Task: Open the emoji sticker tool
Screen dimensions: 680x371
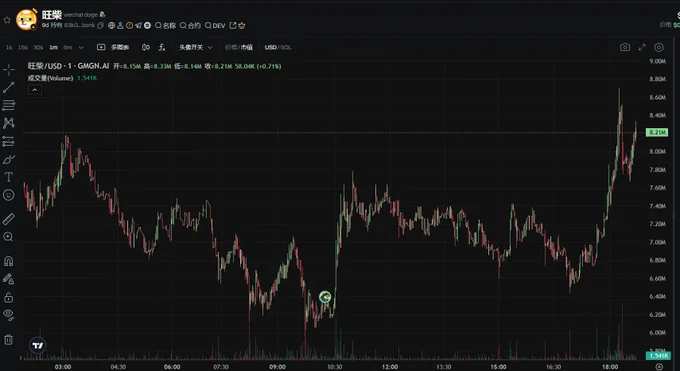Action: (9, 195)
